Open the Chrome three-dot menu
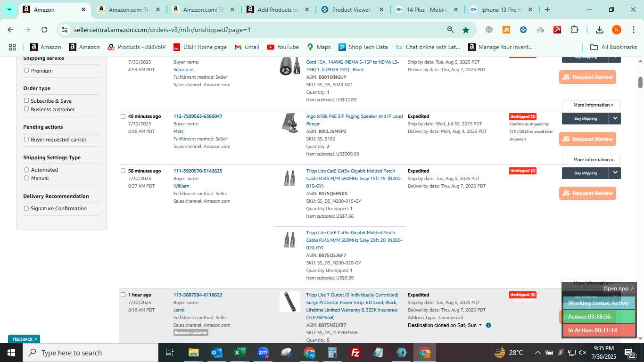The image size is (644, 362). pos(634,30)
